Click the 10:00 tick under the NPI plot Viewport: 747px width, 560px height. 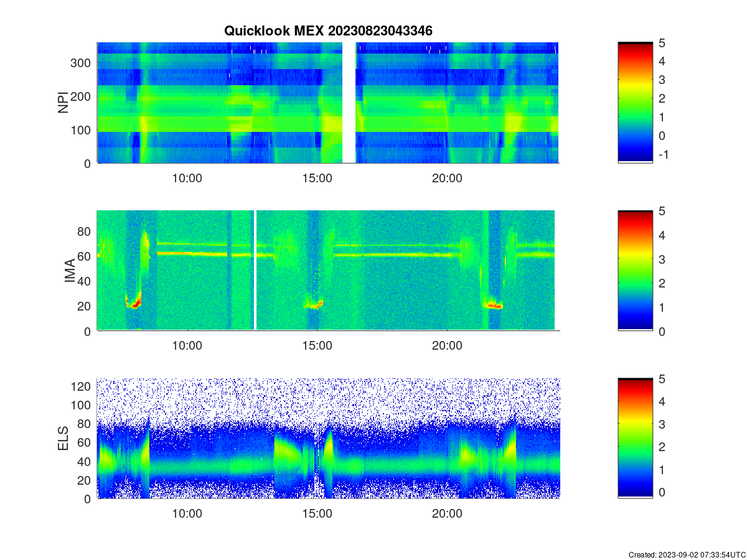point(187,178)
